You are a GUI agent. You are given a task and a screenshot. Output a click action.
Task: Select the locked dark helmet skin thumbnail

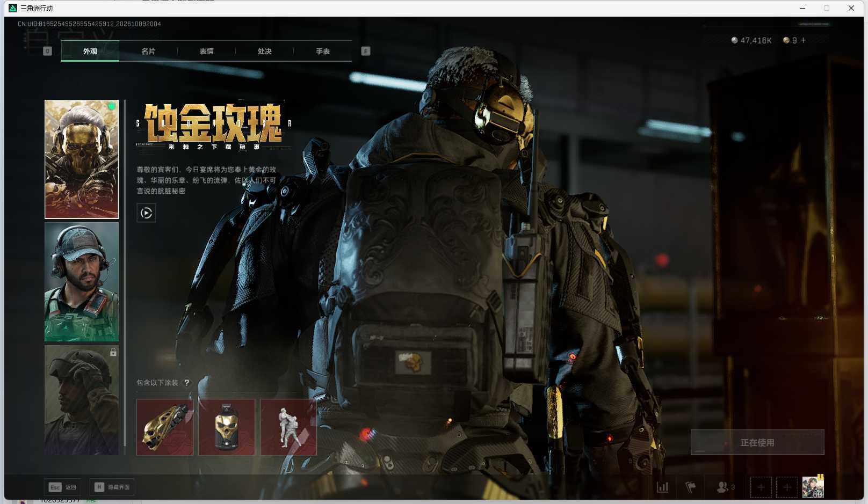(82, 400)
